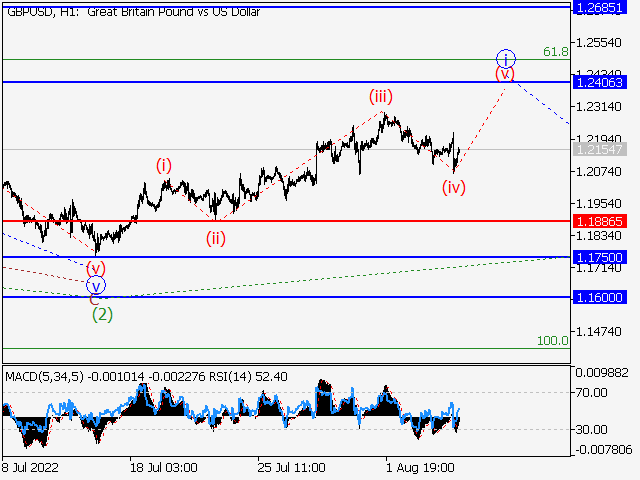The image size is (640, 480).
Task: Click the 1.25540 price axis value
Action: tap(599, 42)
